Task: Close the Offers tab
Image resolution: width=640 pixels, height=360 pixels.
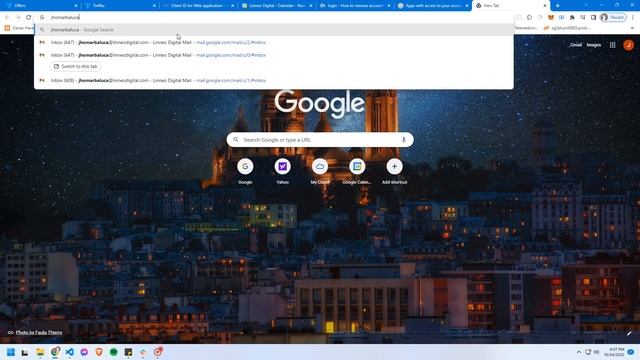Action: [x=76, y=6]
